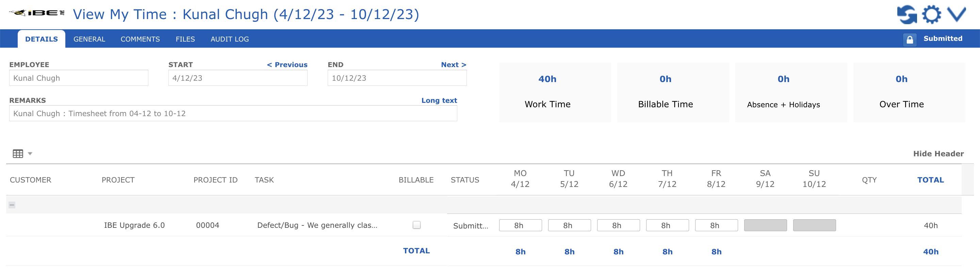Image resolution: width=980 pixels, height=269 pixels.
Task: Expand the top-right chevron menu
Action: (957, 14)
